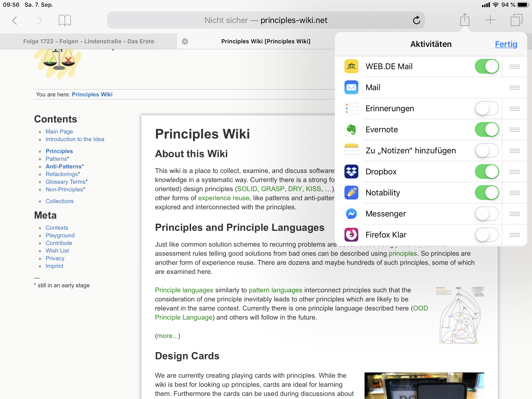Switch off the Notability toggle
The width and height of the screenshot is (532, 399).
pyautogui.click(x=487, y=193)
